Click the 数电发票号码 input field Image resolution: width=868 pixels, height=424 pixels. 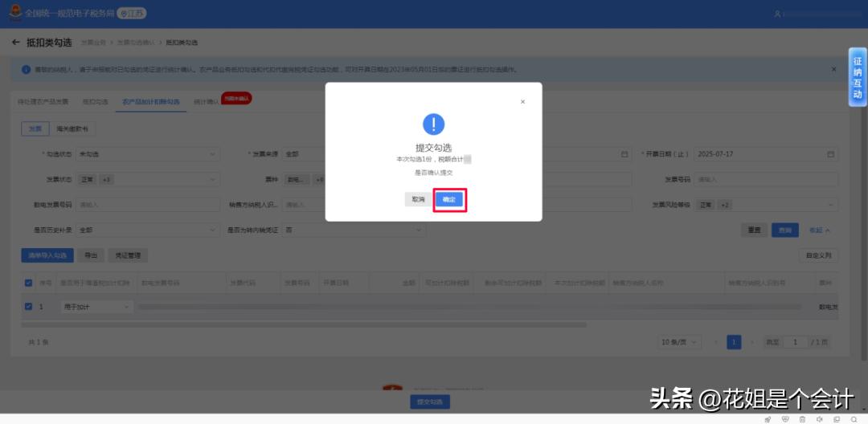pos(149,205)
